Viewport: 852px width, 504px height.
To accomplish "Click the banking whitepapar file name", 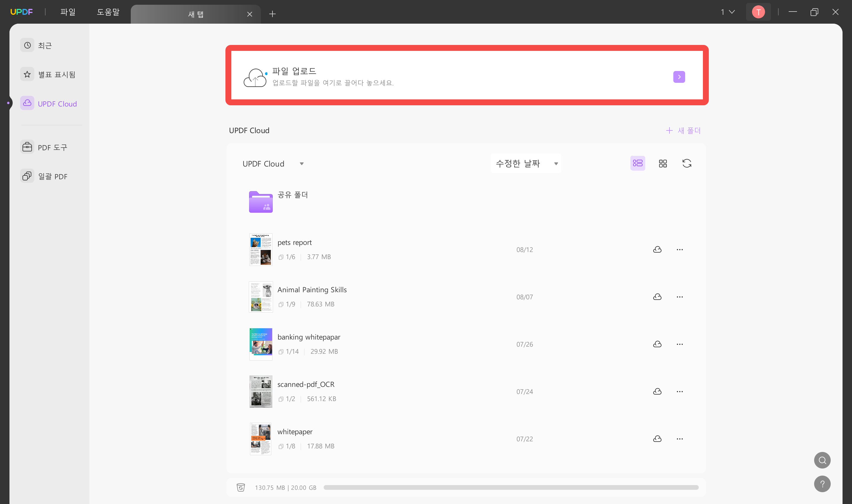I will (x=309, y=337).
